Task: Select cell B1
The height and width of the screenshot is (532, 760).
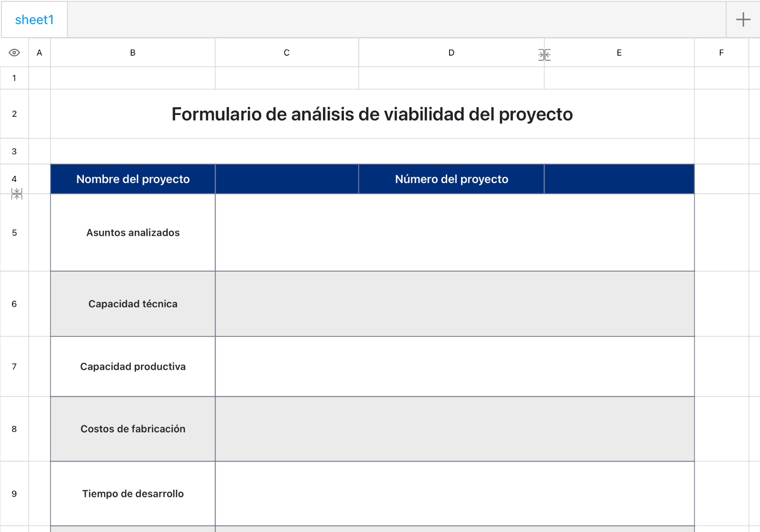Action: coord(133,78)
